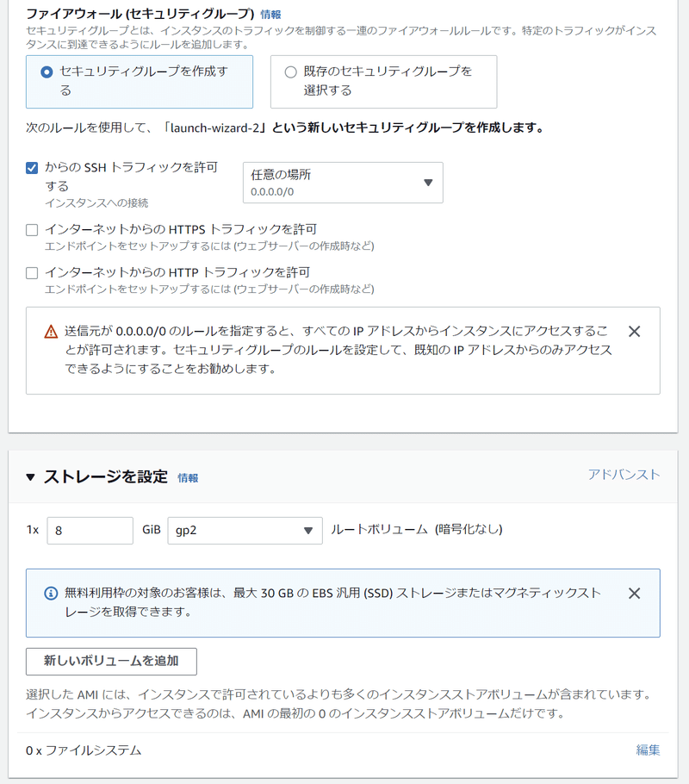Click the 新しいボリュームを追加 button
Screen dimensions: 689x784
111,661
